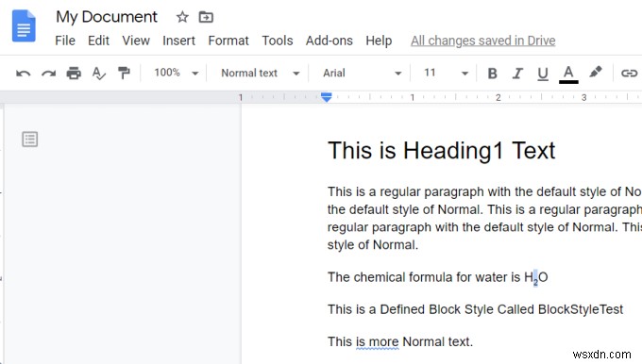Click All changes saved in Drive link

pos(483,41)
